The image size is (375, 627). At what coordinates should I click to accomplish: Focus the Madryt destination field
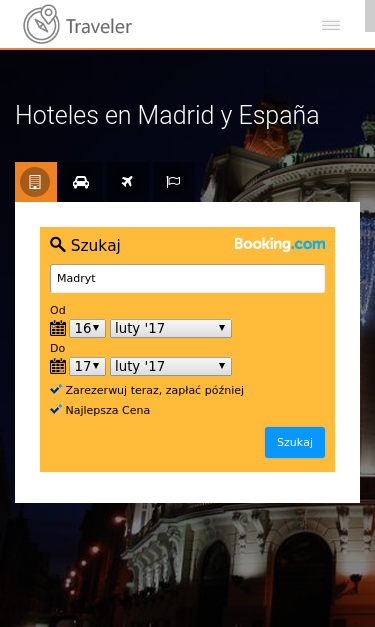pos(188,278)
